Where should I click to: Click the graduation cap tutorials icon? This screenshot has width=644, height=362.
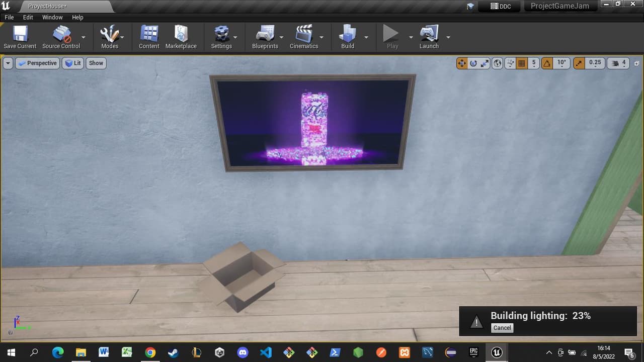coord(470,7)
